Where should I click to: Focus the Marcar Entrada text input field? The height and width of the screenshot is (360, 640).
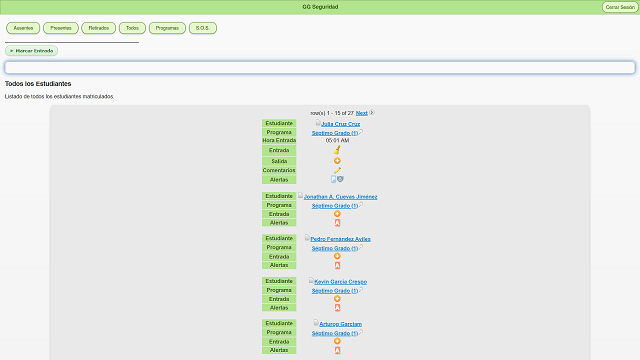(320, 67)
